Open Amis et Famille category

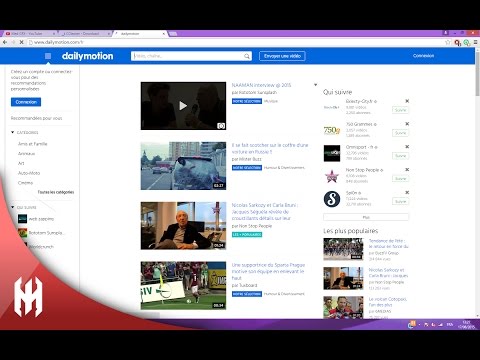pos(33,144)
